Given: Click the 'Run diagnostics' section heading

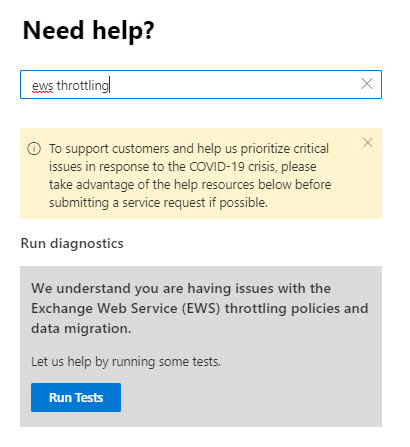Looking at the screenshot, I should pos(72,243).
